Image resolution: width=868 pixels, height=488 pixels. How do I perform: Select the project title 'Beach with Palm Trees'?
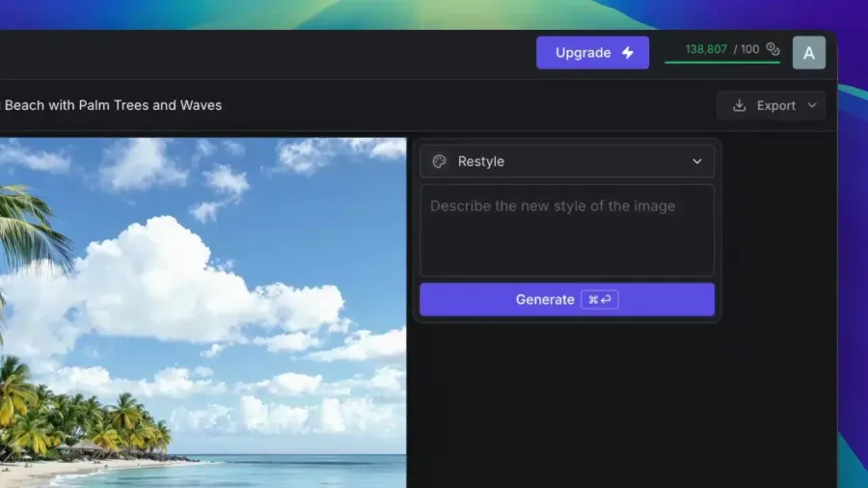click(113, 105)
